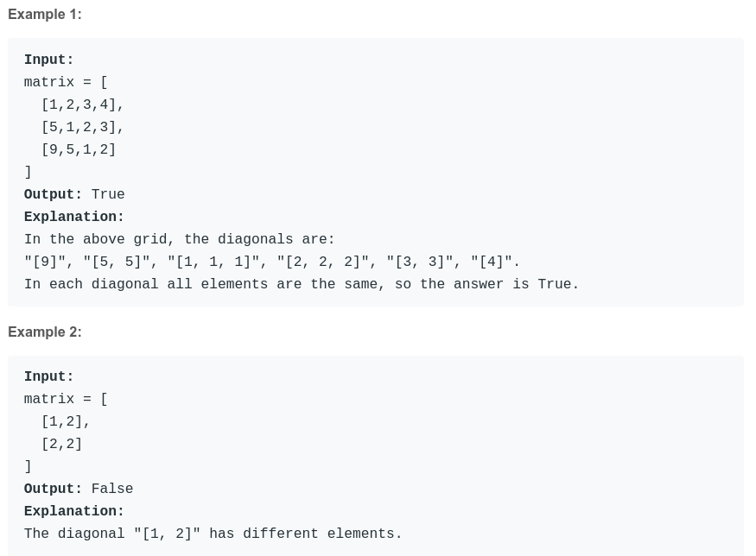Click the "Example 1:" heading
The image size is (756, 556).
coord(45,15)
